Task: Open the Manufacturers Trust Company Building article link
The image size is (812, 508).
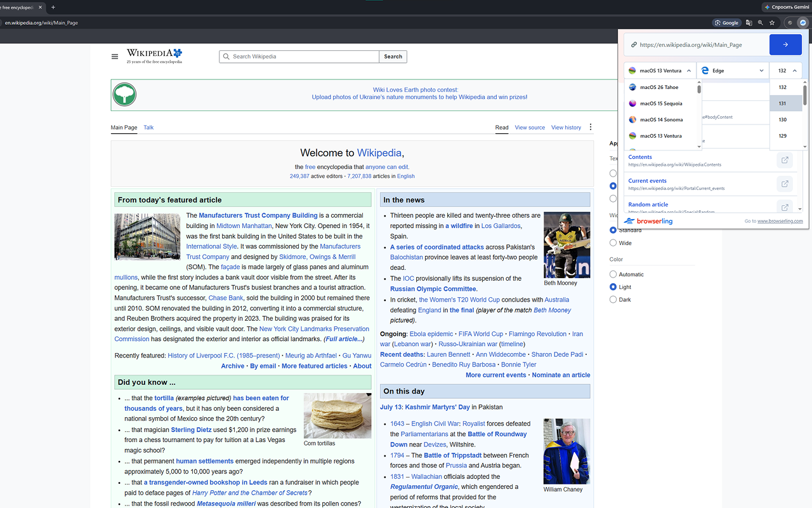Action: (x=258, y=216)
